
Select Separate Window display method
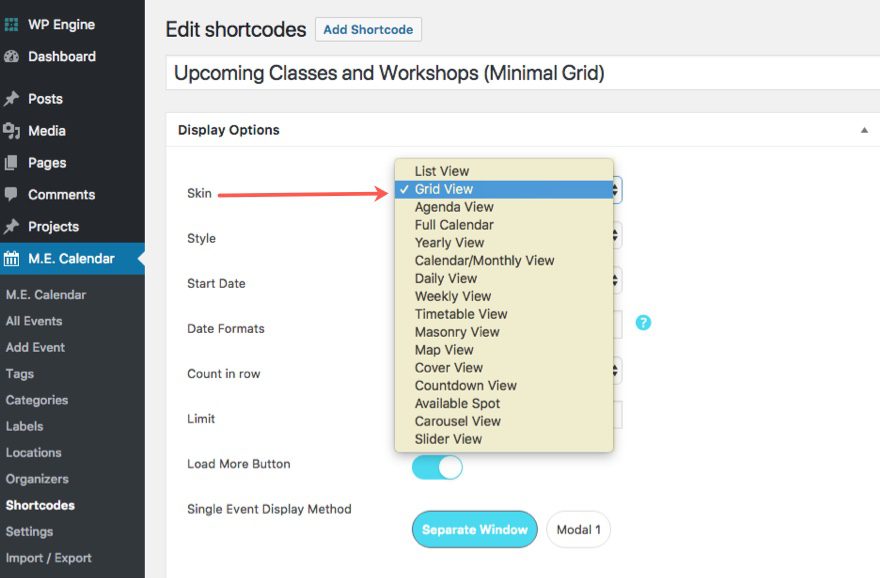pyautogui.click(x=474, y=529)
